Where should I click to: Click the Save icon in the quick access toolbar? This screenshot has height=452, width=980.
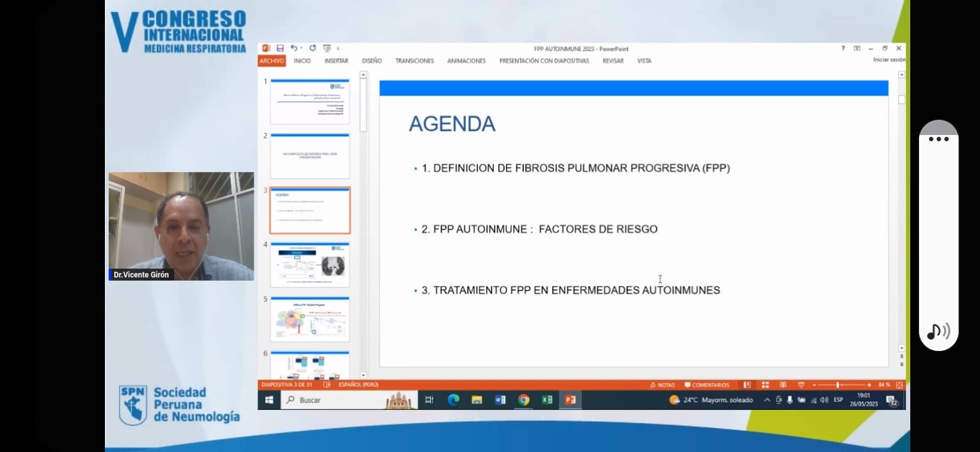(280, 48)
